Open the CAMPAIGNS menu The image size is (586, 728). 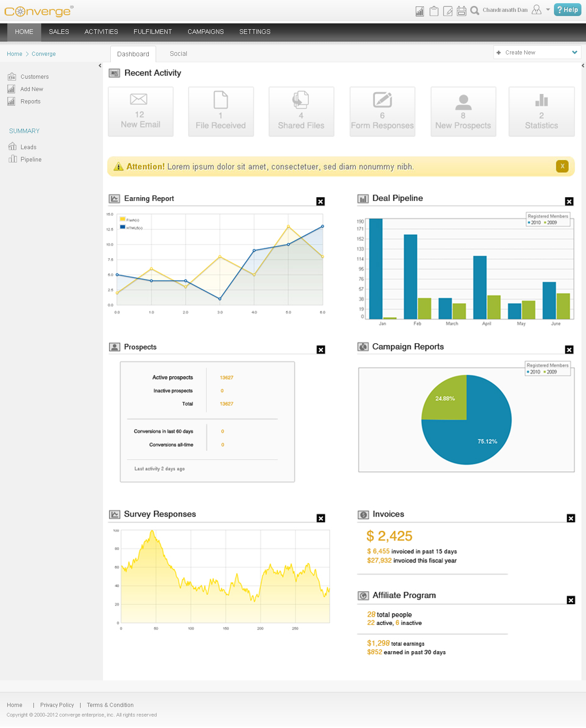[206, 32]
